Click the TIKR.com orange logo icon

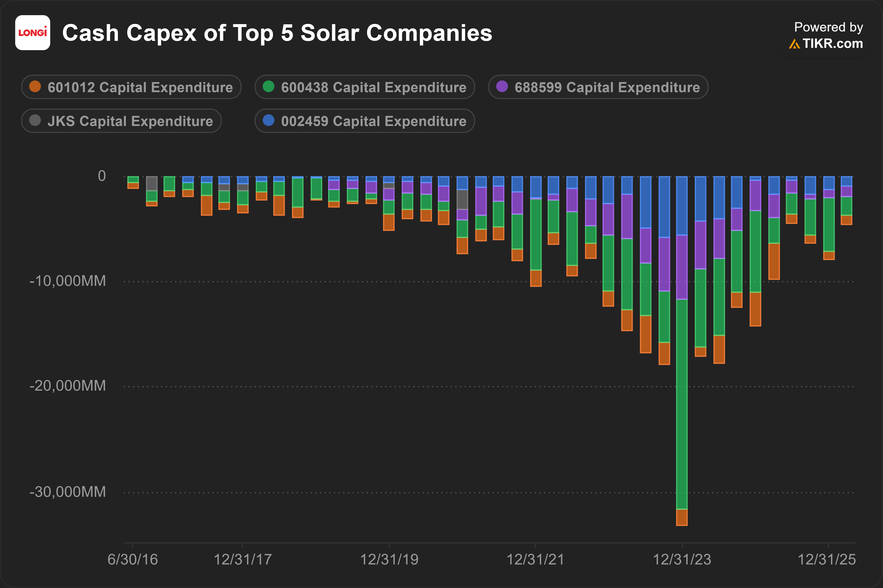(794, 44)
